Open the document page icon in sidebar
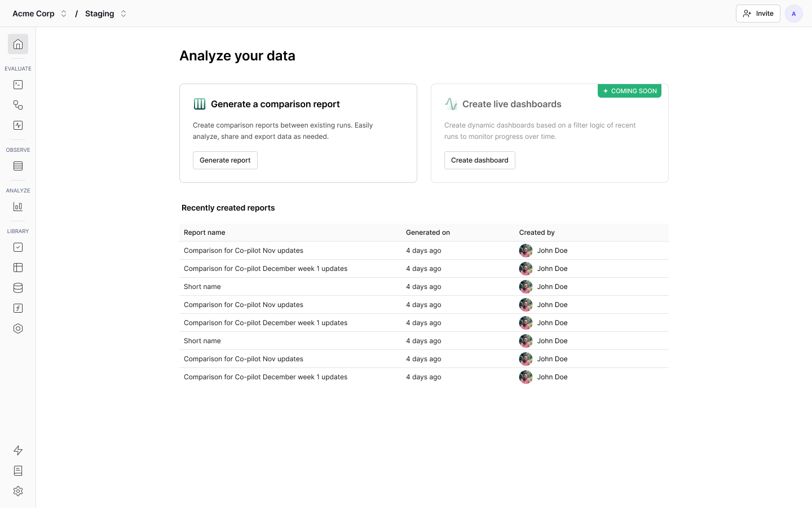 pos(18,471)
